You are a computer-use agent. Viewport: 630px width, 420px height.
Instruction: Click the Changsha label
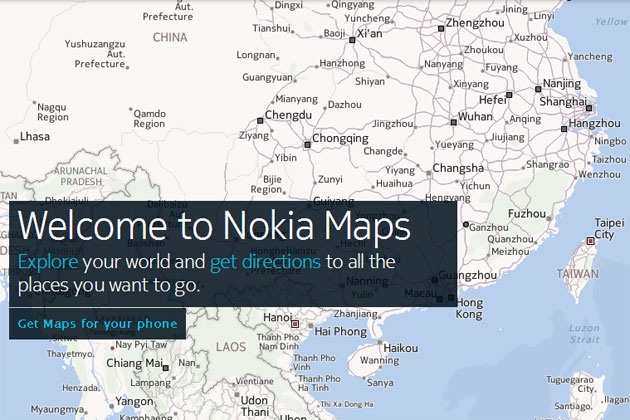pos(458,168)
